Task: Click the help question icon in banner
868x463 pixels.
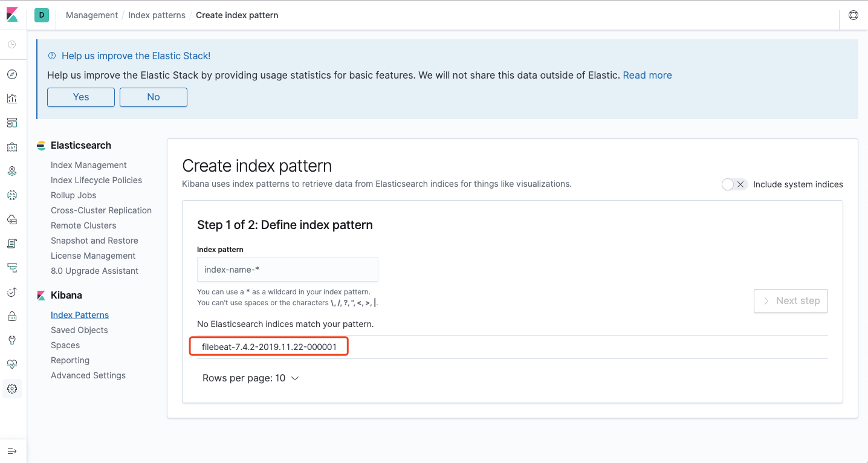Action: (x=51, y=56)
